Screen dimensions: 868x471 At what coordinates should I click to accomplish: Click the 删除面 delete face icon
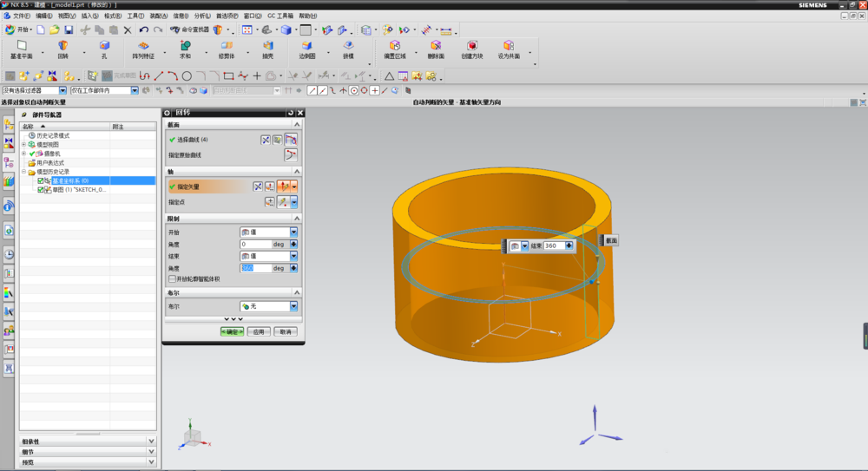pos(435,47)
